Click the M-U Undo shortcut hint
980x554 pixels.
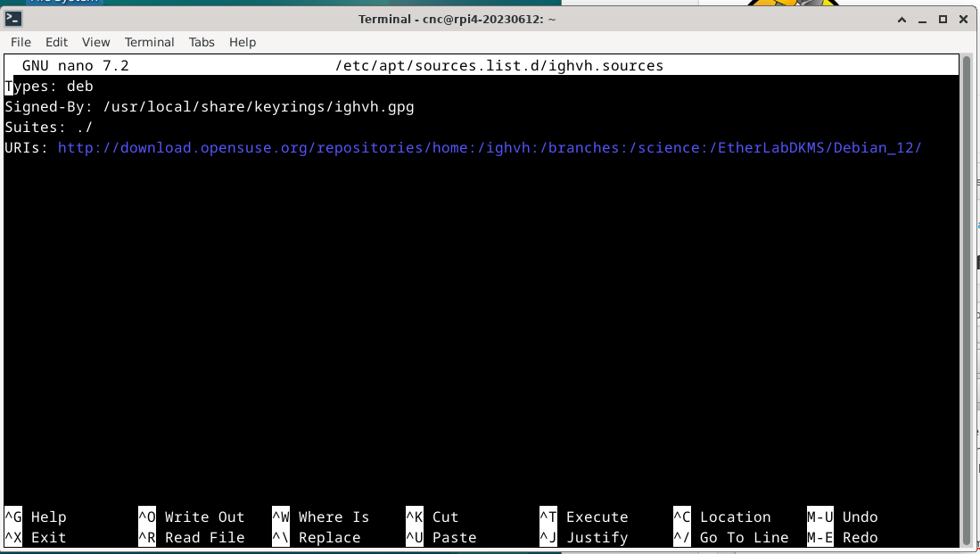[x=843, y=517]
